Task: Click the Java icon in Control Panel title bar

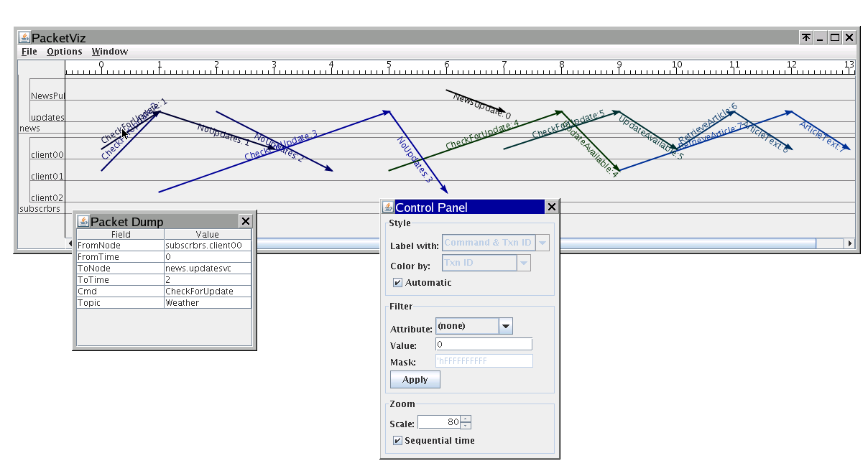Action: pyautogui.click(x=388, y=207)
